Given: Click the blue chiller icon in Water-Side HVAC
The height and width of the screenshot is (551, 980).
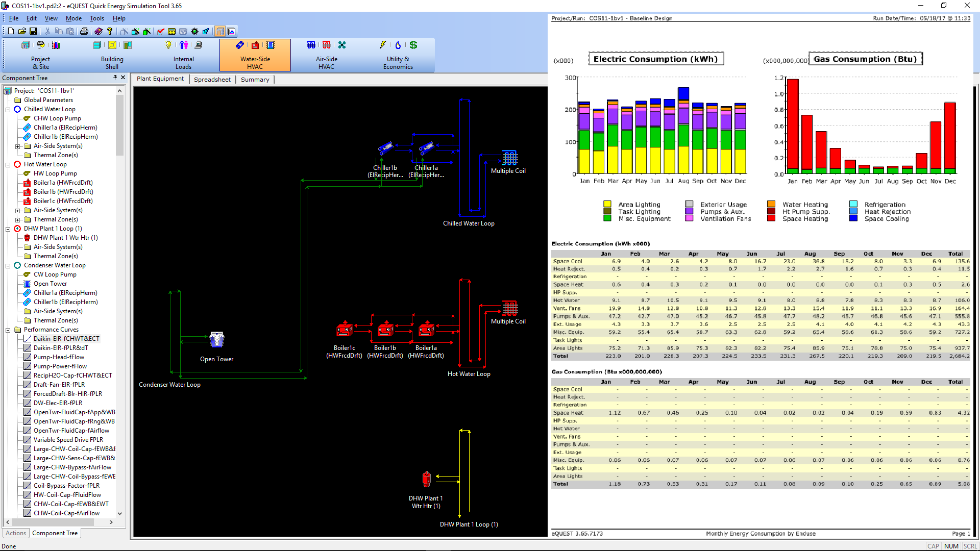Looking at the screenshot, I should coord(240,45).
